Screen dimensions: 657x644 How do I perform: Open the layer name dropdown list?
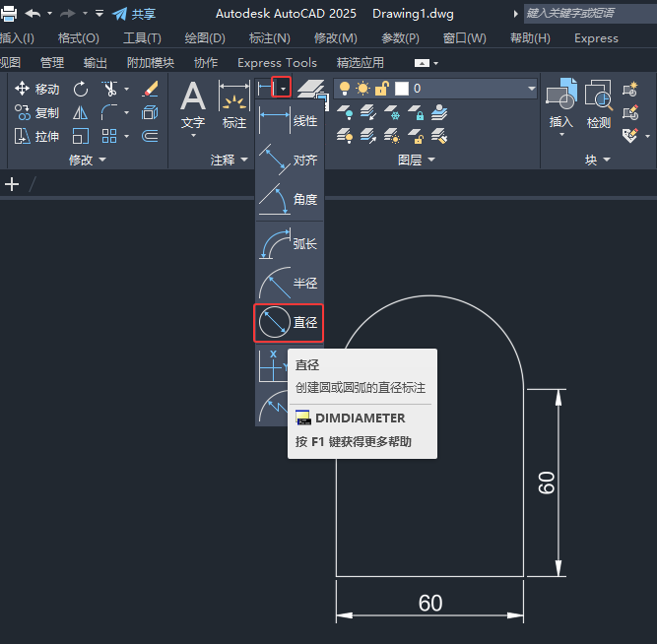tap(532, 89)
